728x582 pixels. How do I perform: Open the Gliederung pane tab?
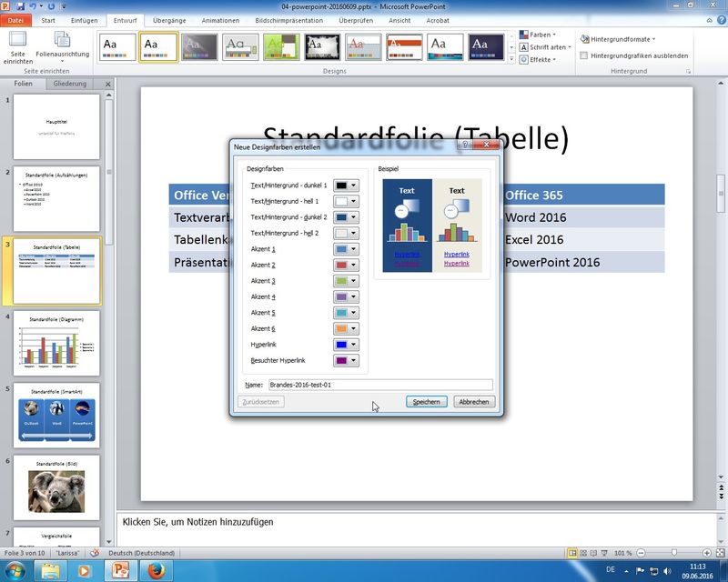[70, 84]
